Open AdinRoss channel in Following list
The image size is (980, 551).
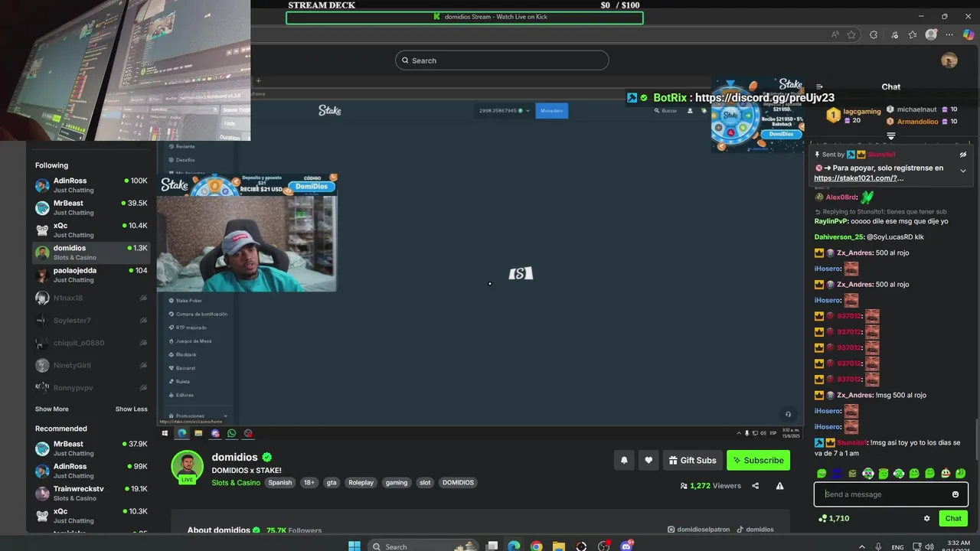tap(90, 185)
